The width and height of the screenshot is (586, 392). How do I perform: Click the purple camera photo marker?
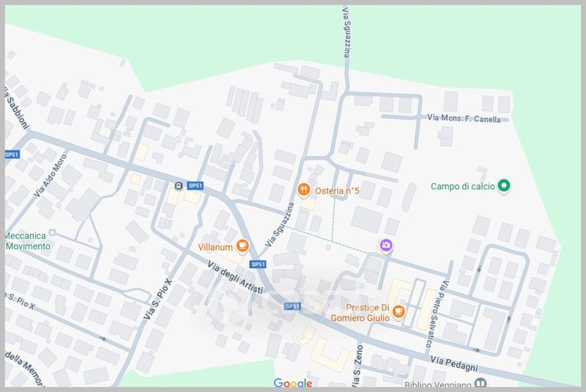385,245
